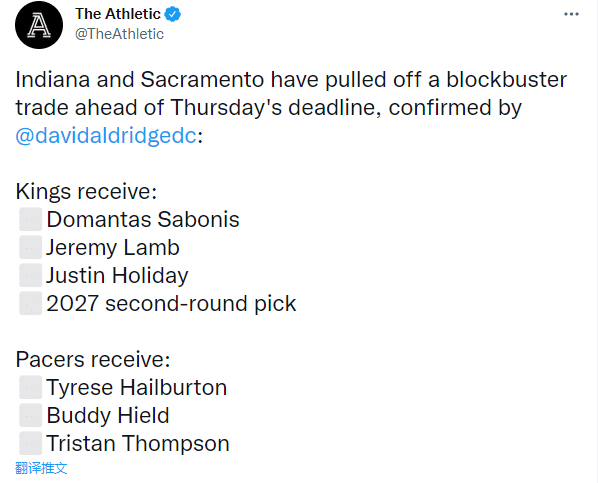Image resolution: width=598 pixels, height=483 pixels.
Task: Click the 'Kings receive:' text line
Action: tap(86, 191)
